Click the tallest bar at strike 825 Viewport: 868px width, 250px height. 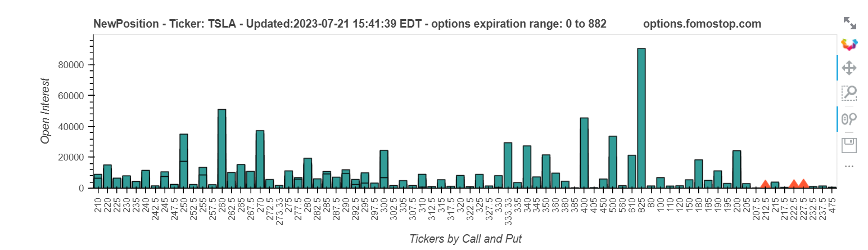pyautogui.click(x=641, y=118)
